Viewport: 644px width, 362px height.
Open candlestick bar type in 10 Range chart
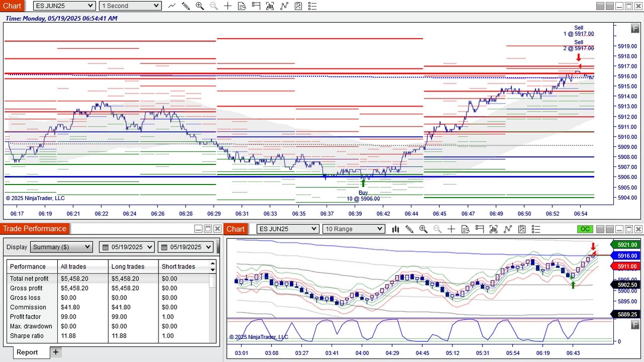395,229
